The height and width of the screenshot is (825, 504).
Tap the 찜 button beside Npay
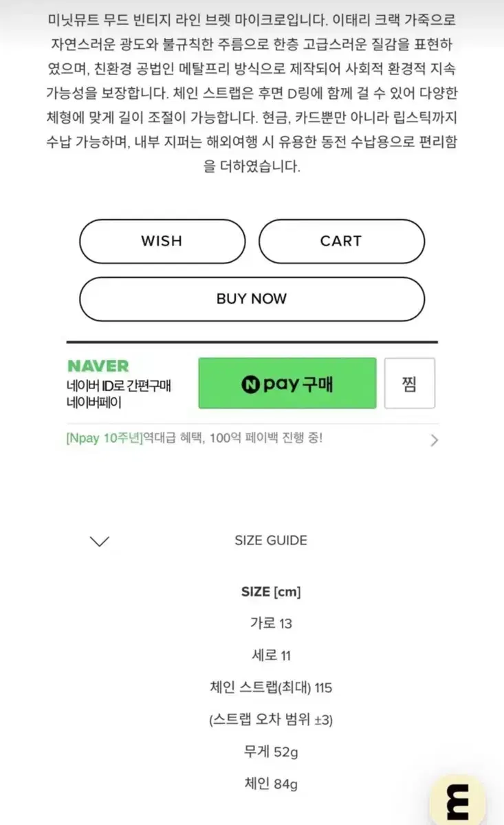(410, 384)
